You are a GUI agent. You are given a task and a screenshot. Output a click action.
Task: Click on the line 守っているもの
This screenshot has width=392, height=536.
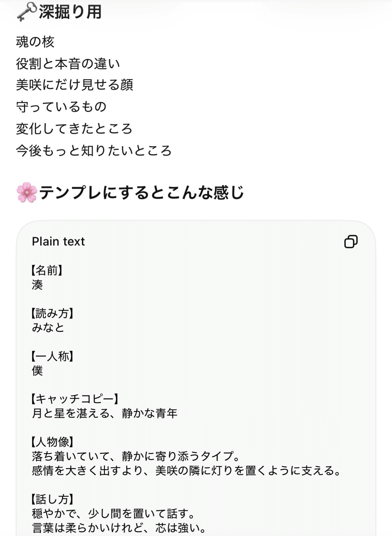coord(61,107)
